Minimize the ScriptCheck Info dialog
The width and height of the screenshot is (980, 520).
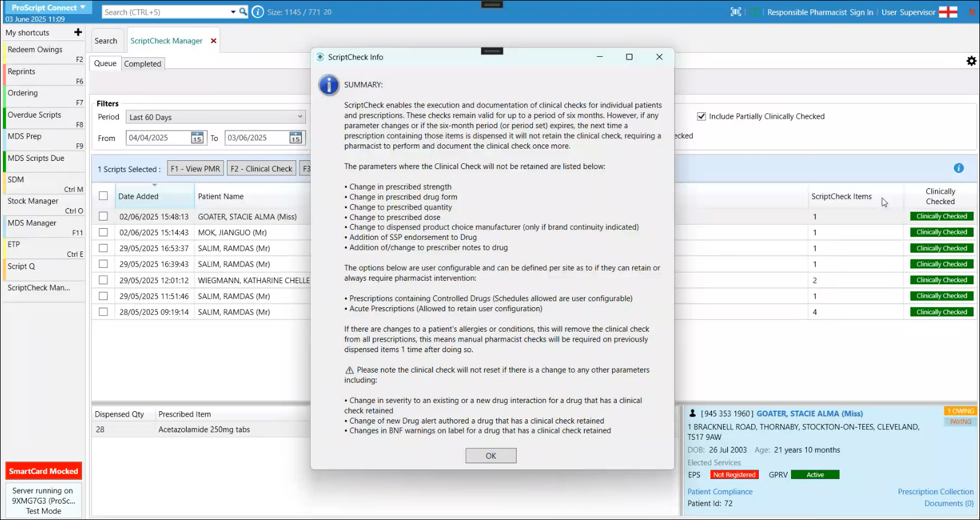[600, 57]
